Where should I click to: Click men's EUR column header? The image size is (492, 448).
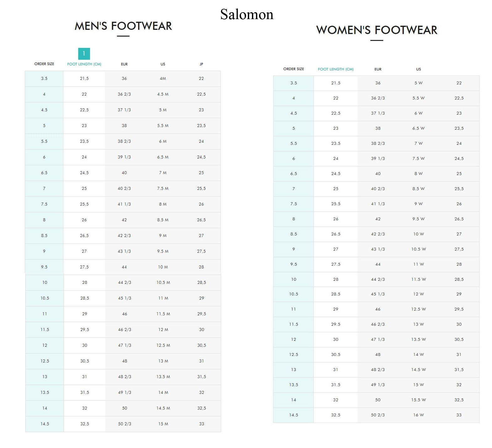coord(124,64)
